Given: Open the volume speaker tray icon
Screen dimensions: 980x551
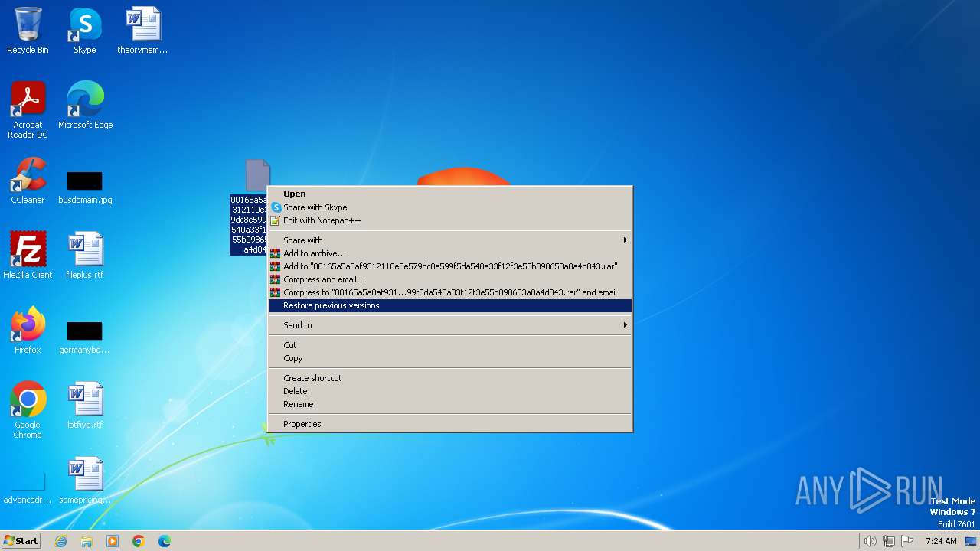Looking at the screenshot, I should tap(870, 541).
